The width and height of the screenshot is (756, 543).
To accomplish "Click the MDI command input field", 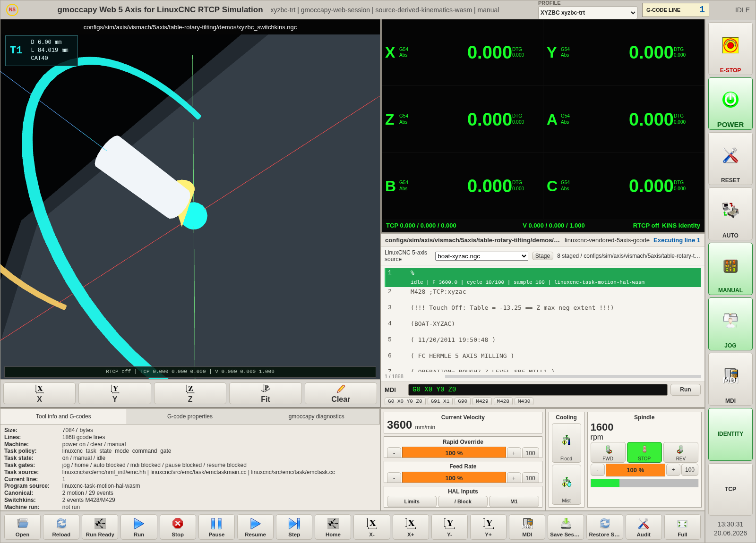I will coord(538,390).
